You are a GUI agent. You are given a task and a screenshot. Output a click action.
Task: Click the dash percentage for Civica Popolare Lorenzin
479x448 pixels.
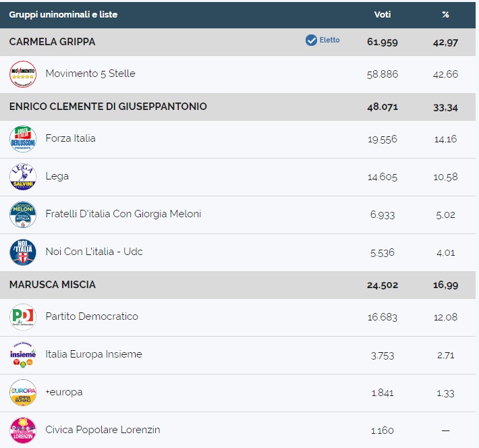(x=445, y=430)
